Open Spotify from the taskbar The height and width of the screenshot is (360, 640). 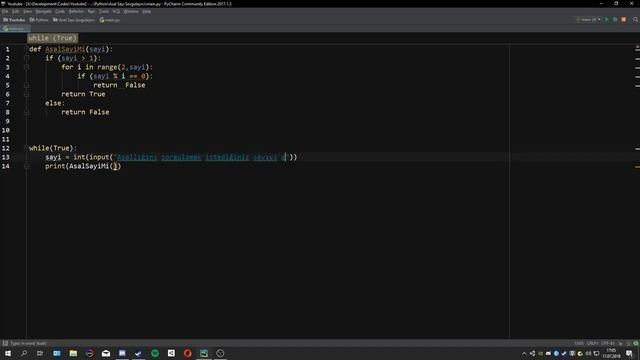155,353
